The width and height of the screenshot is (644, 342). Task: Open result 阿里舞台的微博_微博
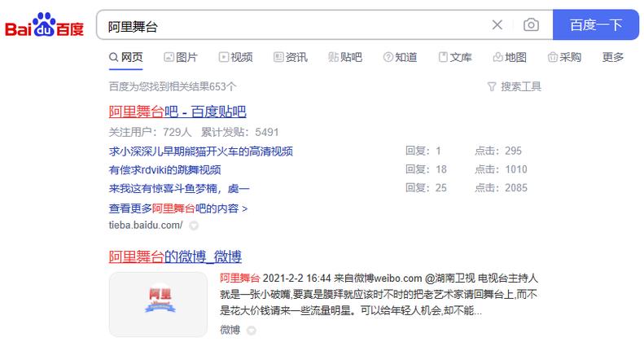(175, 257)
